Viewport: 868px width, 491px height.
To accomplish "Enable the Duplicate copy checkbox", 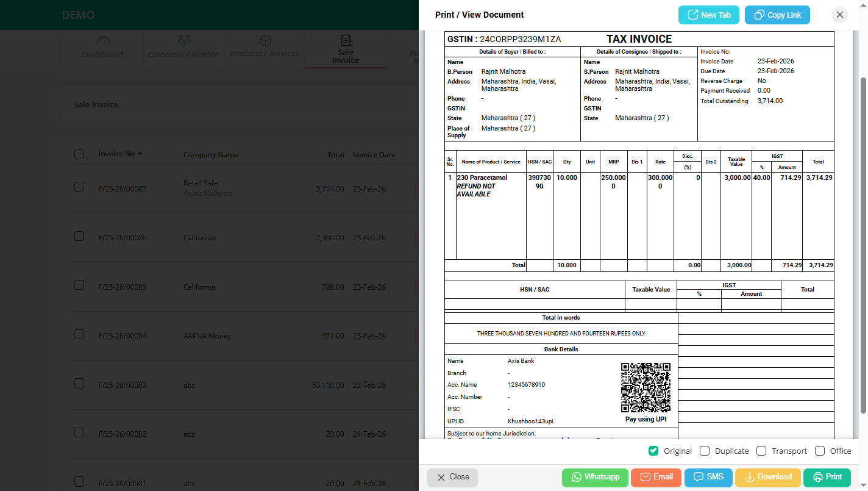I will click(x=705, y=451).
